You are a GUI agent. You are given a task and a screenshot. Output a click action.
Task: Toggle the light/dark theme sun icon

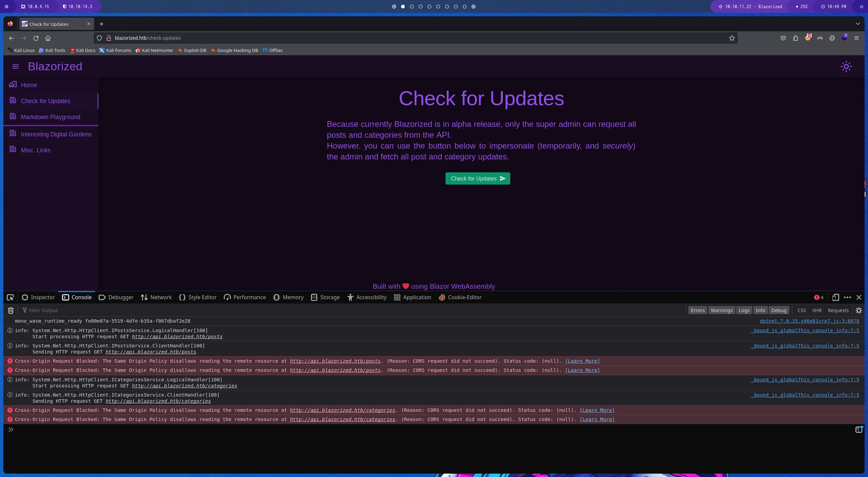pyautogui.click(x=846, y=66)
